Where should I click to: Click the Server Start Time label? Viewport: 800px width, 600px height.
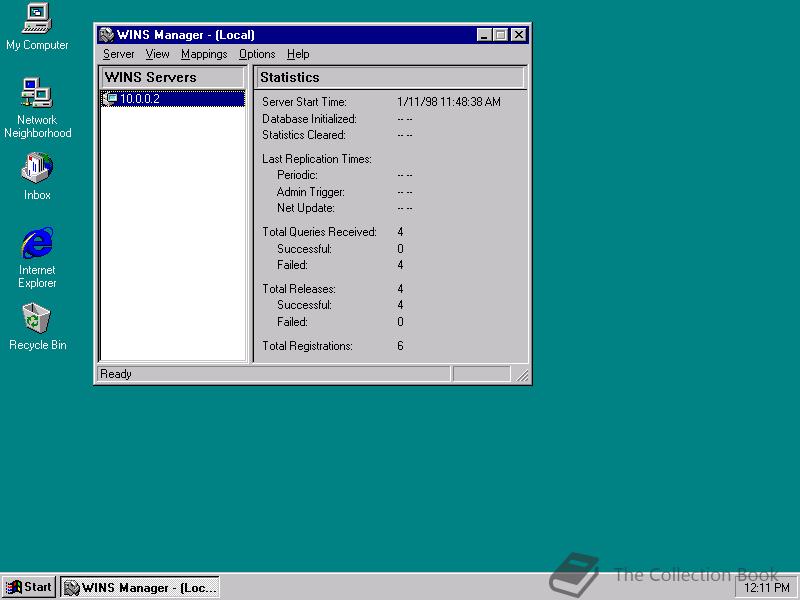coord(305,102)
